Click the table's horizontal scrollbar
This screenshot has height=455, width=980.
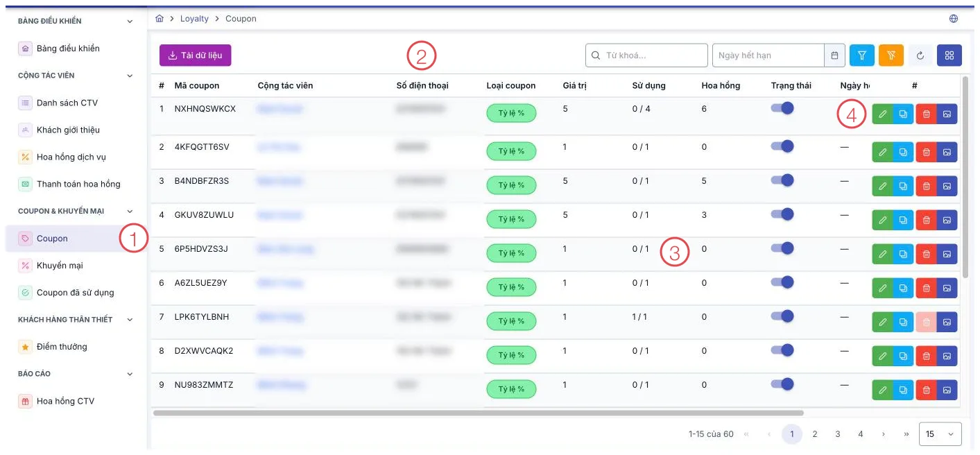(x=478, y=413)
